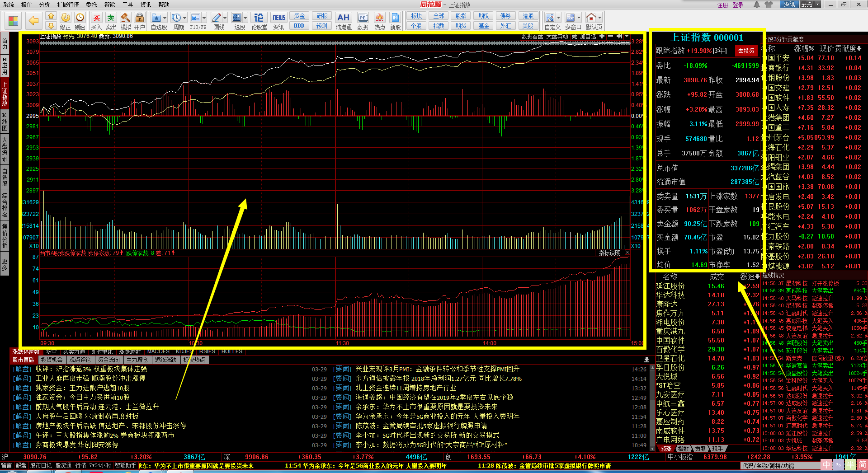
Task: Expand the 选股 dropdown arrow
Action: point(245,18)
